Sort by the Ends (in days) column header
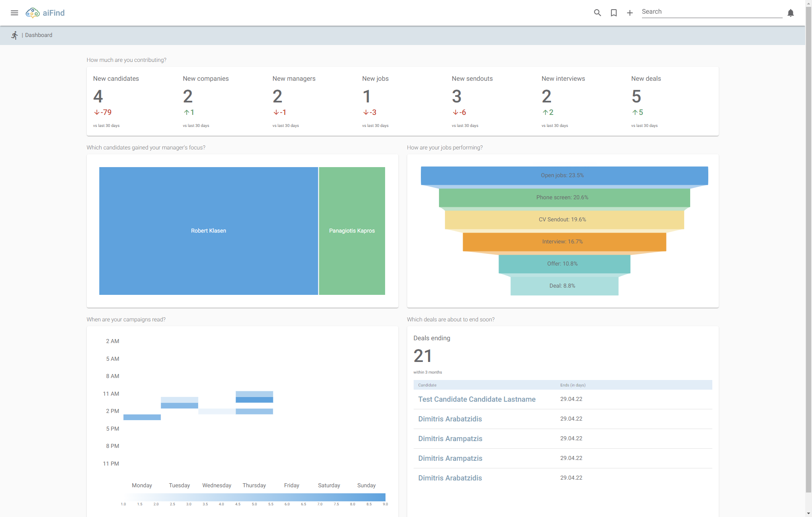This screenshot has height=517, width=812. click(x=572, y=385)
